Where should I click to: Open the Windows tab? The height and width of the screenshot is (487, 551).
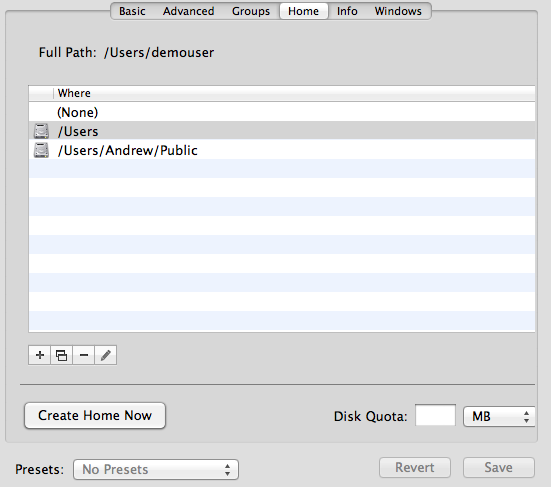point(398,11)
